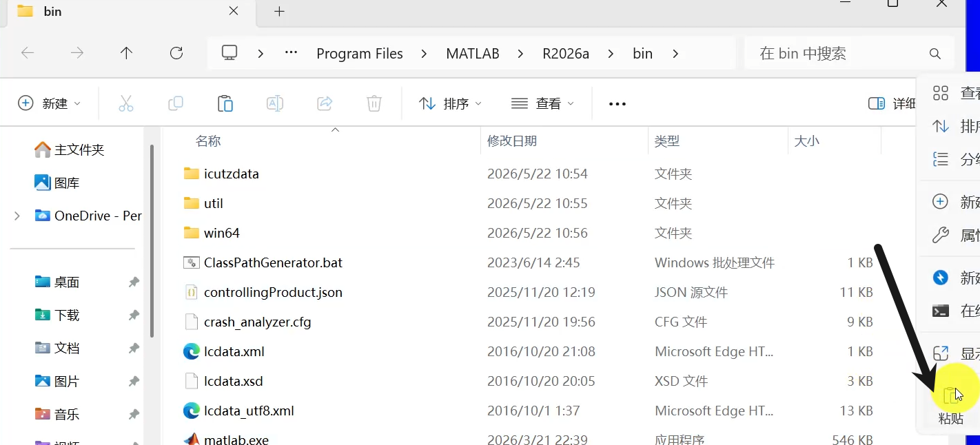Click the Delete trash icon

pos(374,103)
